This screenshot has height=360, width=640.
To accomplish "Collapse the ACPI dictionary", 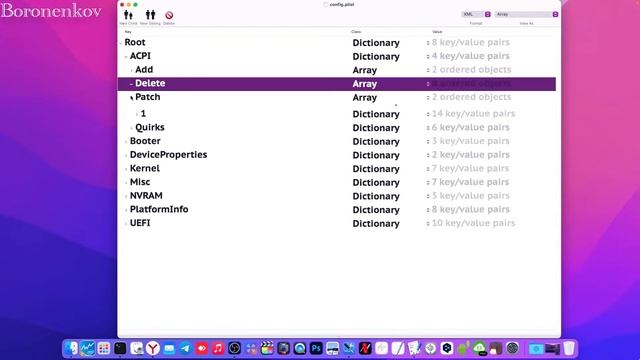I will [126, 56].
